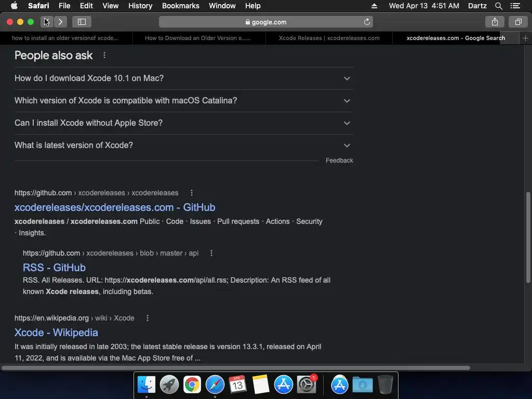The image size is (532, 399).
Task: Open the Apple menu
Action: [x=14, y=6]
